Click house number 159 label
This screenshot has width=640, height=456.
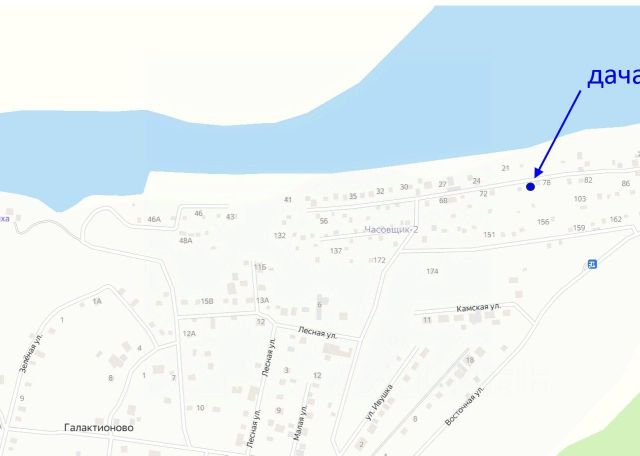click(x=579, y=228)
